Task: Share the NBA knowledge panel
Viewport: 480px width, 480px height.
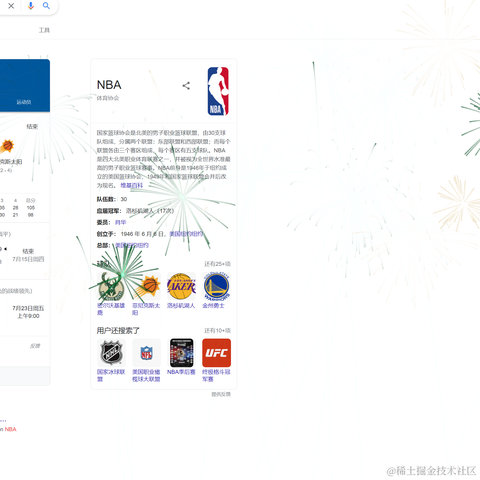Action: tap(186, 86)
